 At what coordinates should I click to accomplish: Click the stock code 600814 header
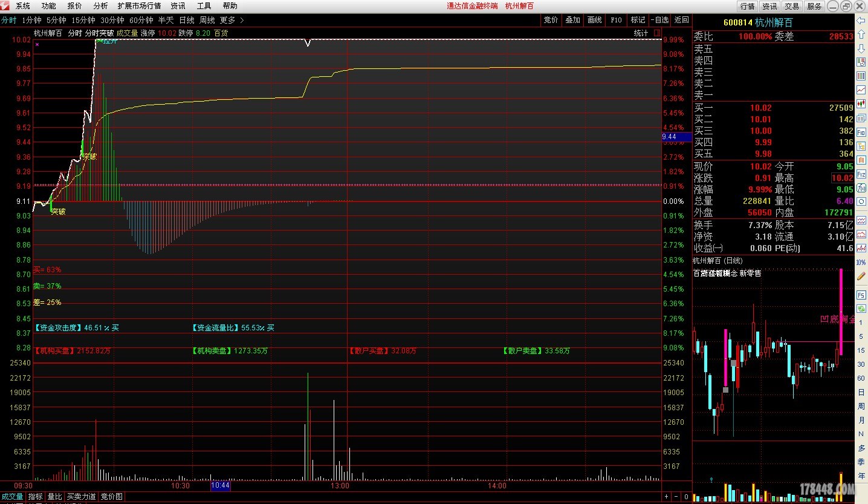[738, 22]
